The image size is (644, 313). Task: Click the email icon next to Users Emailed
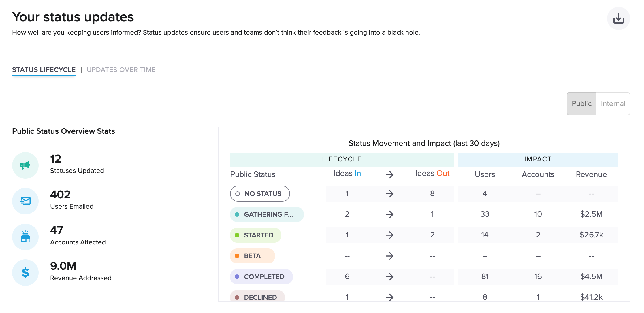click(25, 201)
